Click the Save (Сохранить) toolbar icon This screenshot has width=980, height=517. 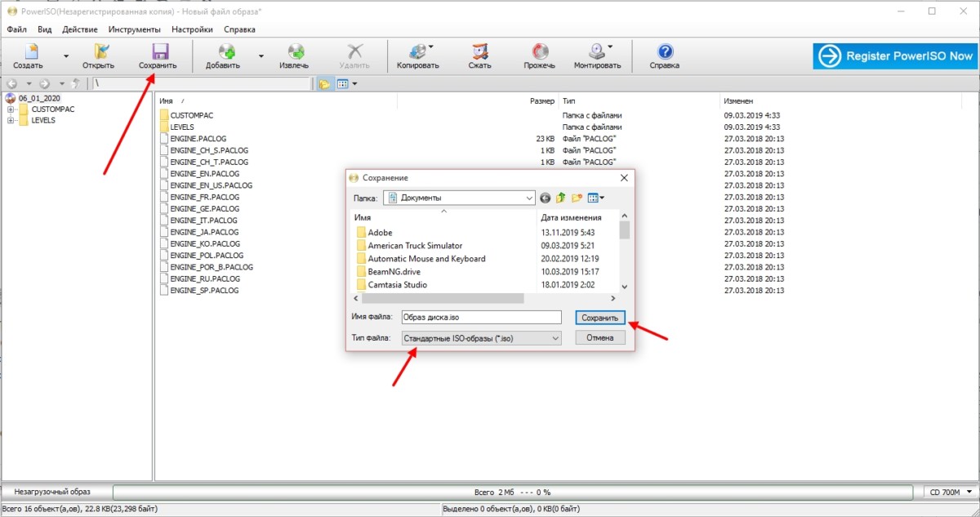[157, 52]
